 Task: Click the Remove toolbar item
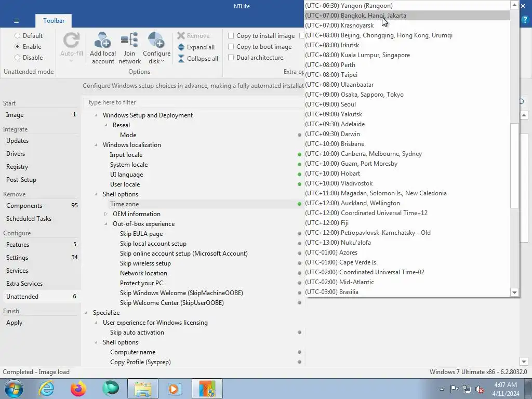point(193,36)
